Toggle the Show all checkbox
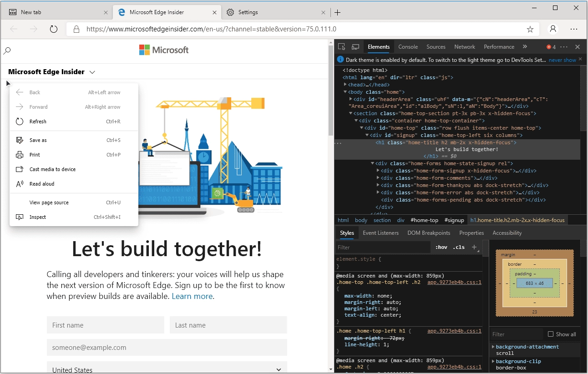Viewport: 588px width, 374px height. (551, 334)
